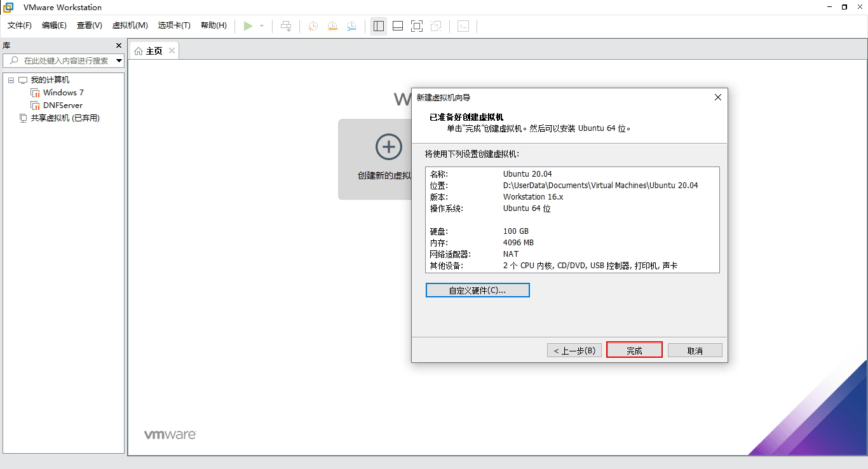Click the Windows 7 virtual machine icon
Image resolution: width=868 pixels, height=469 pixels.
(x=36, y=93)
